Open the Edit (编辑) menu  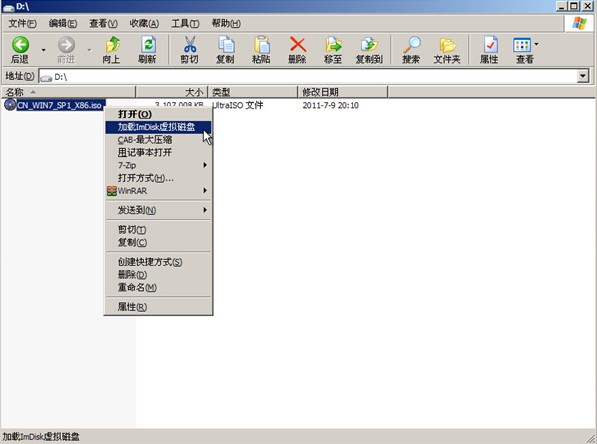tap(63, 24)
